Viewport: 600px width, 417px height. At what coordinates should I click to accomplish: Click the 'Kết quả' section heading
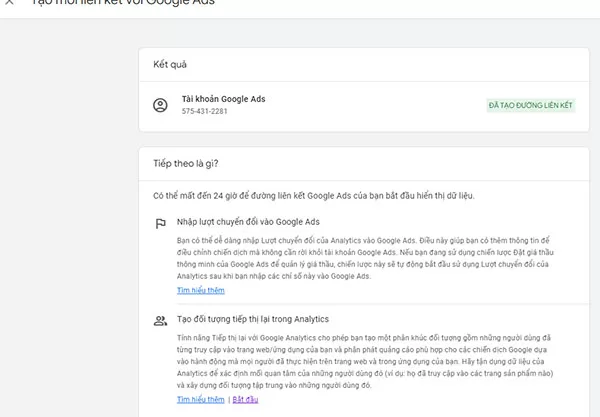170,64
